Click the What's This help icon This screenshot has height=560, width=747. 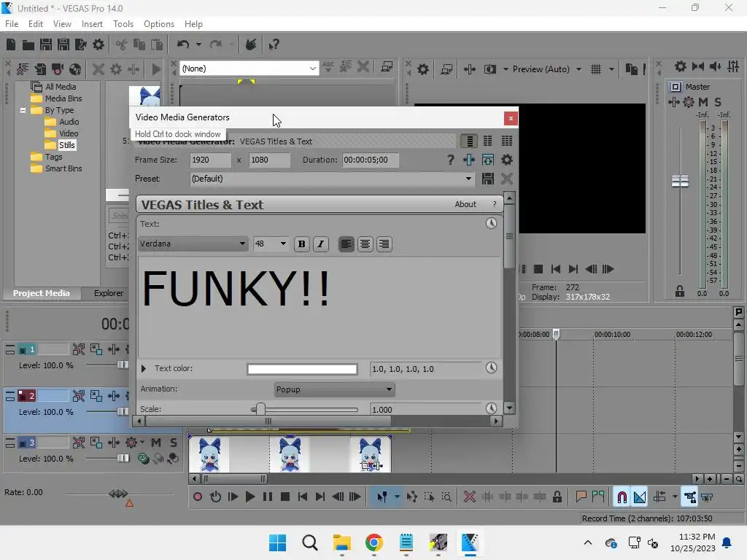pos(274,44)
